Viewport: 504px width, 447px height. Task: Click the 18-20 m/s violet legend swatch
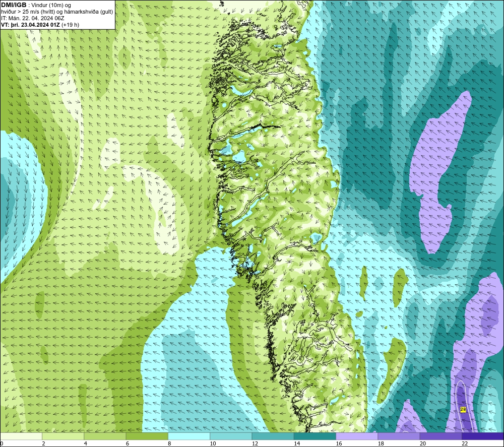(399, 436)
